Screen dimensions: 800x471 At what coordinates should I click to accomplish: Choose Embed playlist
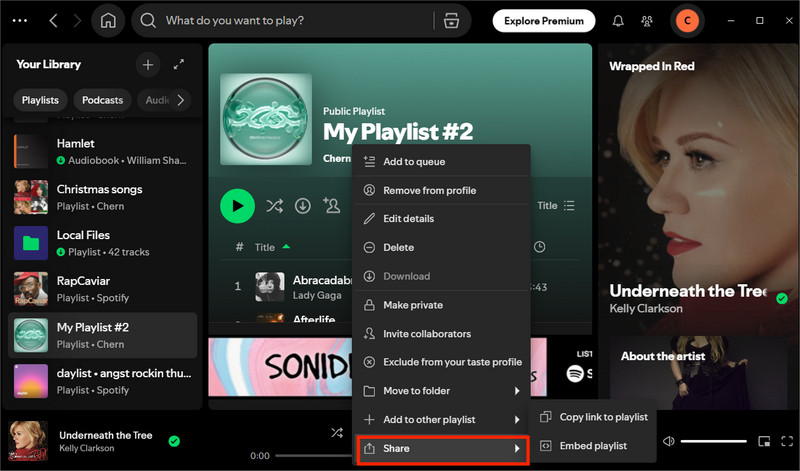[593, 445]
